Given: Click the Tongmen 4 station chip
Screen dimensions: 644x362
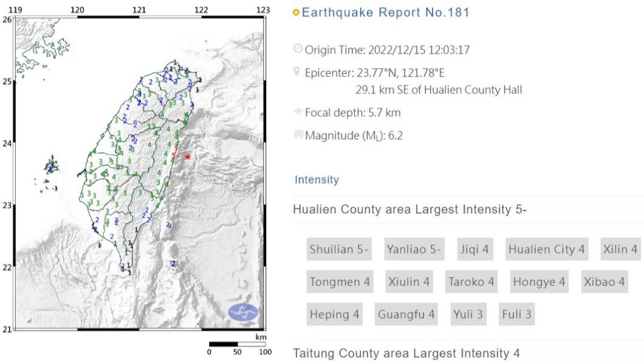Looking at the screenshot, I should pyautogui.click(x=340, y=282).
